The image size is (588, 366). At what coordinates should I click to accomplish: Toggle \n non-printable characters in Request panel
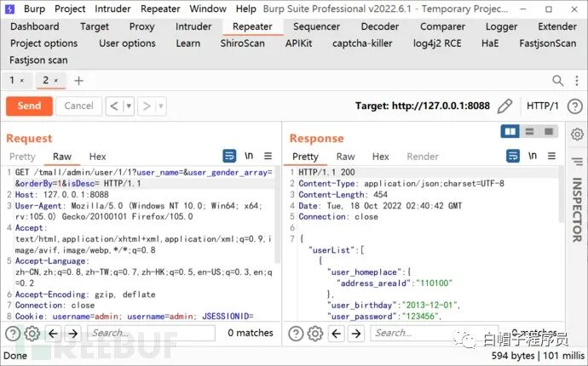pos(249,156)
